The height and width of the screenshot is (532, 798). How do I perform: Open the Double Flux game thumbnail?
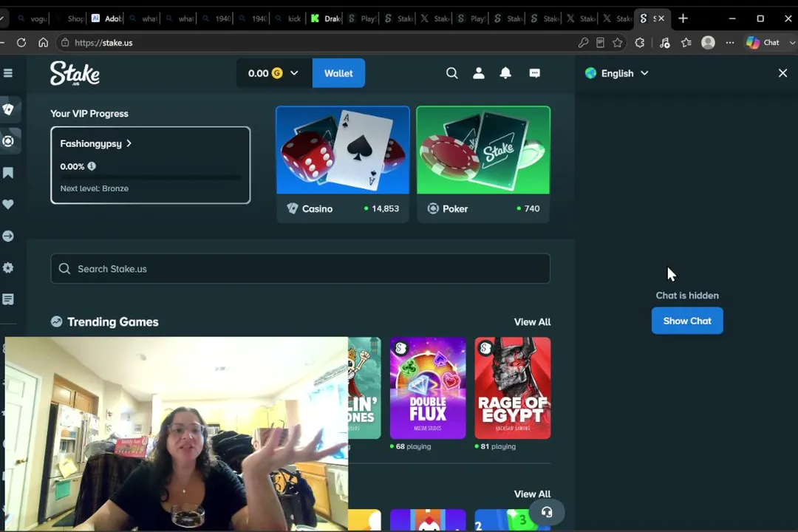428,388
